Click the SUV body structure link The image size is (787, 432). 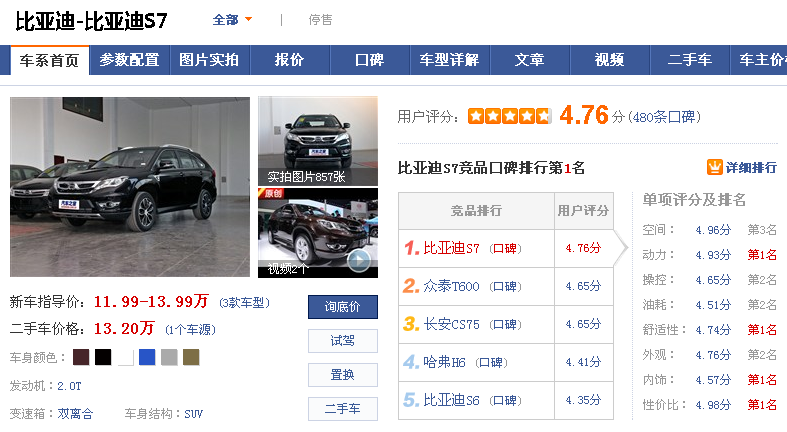click(x=194, y=414)
